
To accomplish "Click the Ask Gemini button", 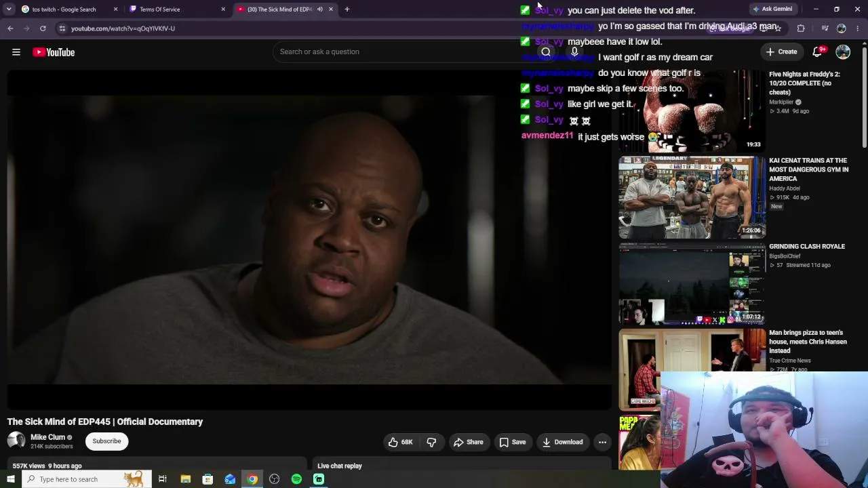I will 772,9.
